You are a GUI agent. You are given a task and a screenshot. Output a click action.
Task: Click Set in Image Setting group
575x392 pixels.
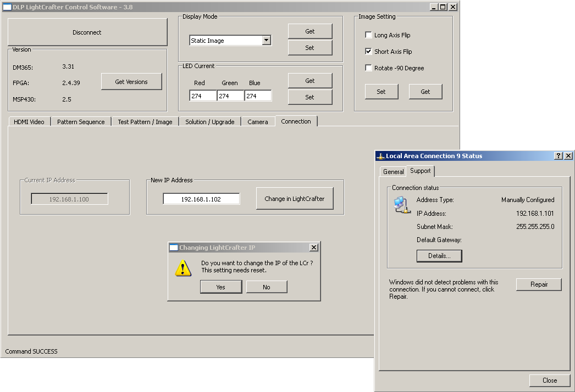pyautogui.click(x=382, y=92)
